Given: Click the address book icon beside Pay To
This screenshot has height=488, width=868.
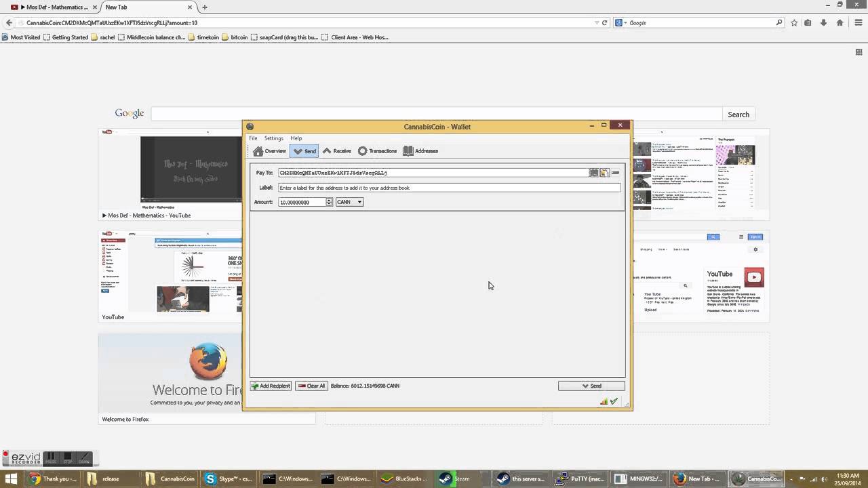Looking at the screenshot, I should (594, 173).
